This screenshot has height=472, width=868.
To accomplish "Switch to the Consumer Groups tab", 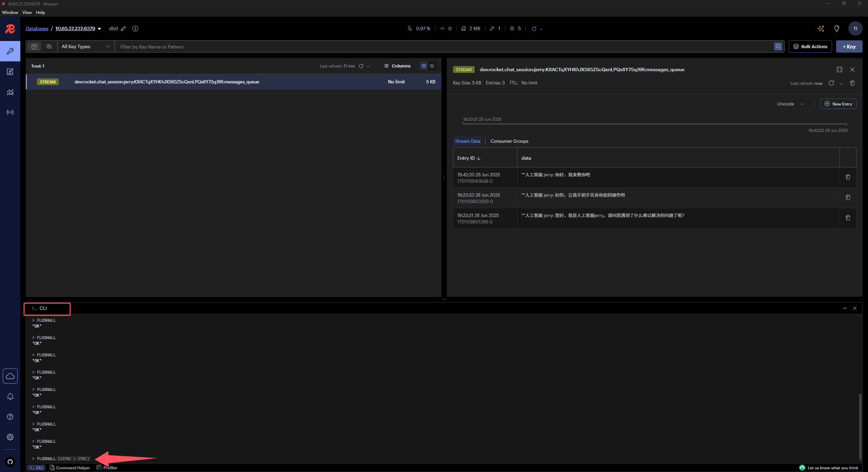I will pos(509,141).
